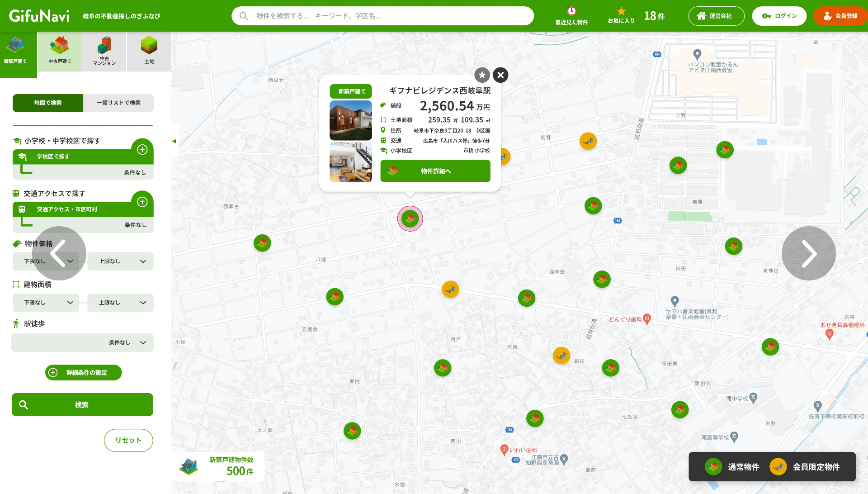Click yellow member-only marker near 切野
The image size is (868, 494).
coord(588,141)
